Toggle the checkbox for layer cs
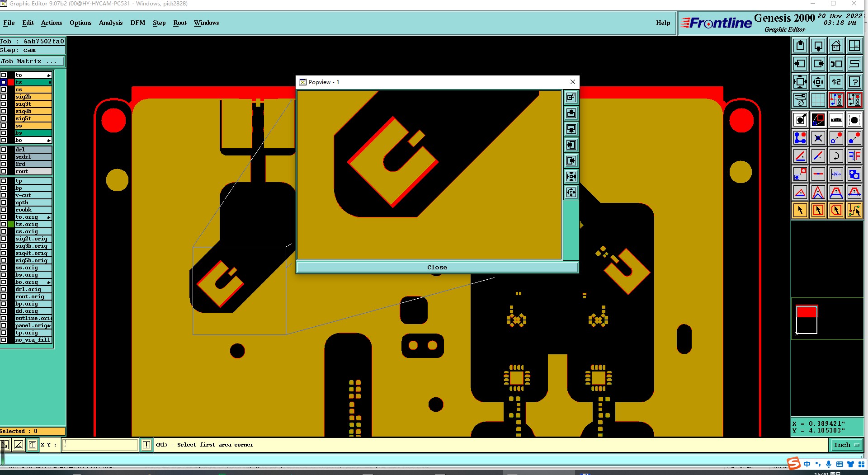Image resolution: width=868 pixels, height=475 pixels. pyautogui.click(x=4, y=89)
